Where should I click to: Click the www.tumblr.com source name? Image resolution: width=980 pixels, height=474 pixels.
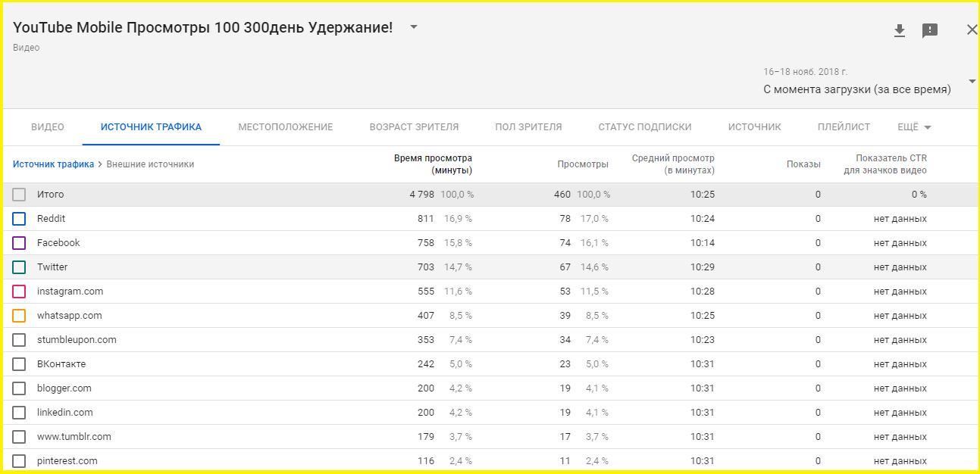74,437
